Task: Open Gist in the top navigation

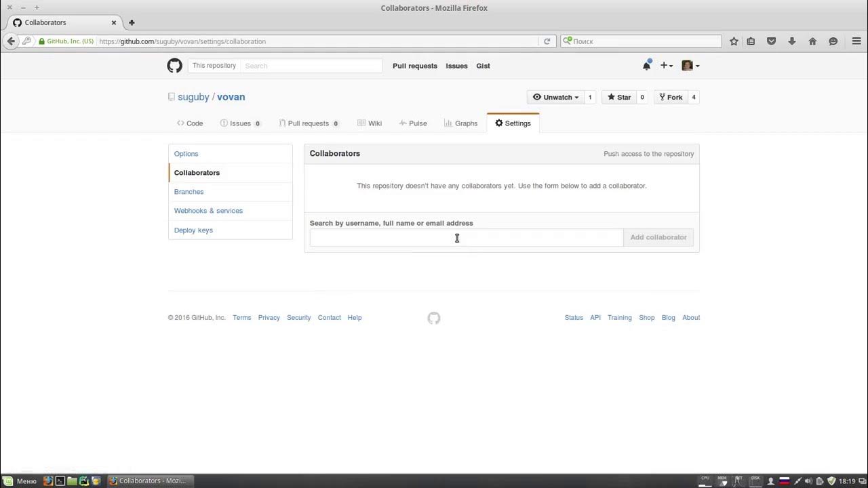Action: [483, 66]
